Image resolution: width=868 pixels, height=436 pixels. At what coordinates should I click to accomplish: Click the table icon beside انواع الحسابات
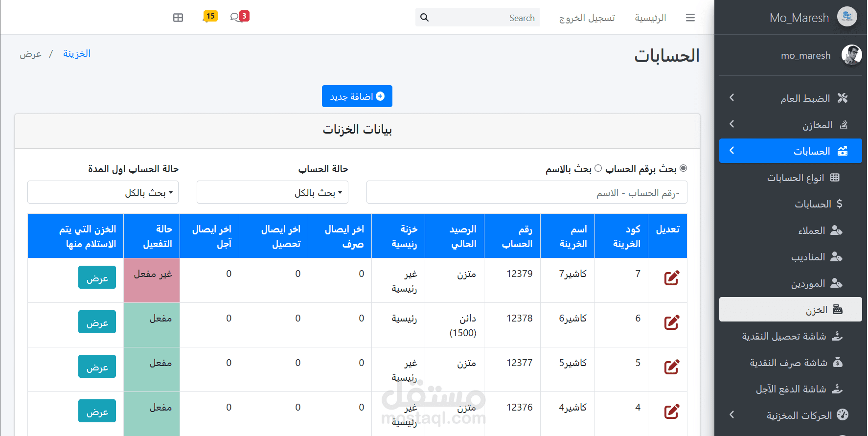click(835, 177)
